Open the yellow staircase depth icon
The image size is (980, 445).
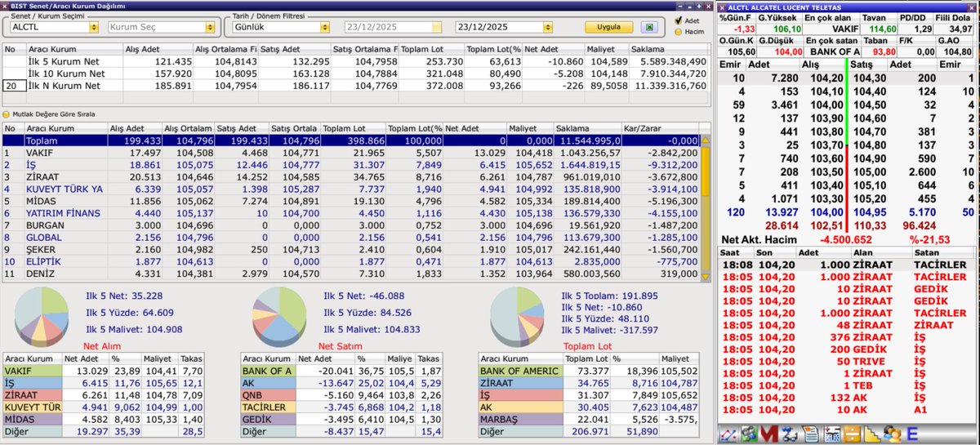pos(871,434)
